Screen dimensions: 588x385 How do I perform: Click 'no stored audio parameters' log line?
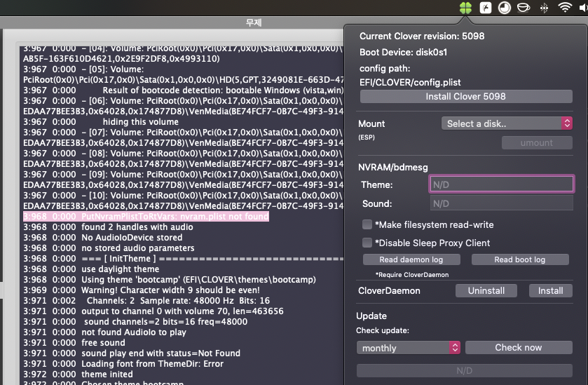(109, 248)
